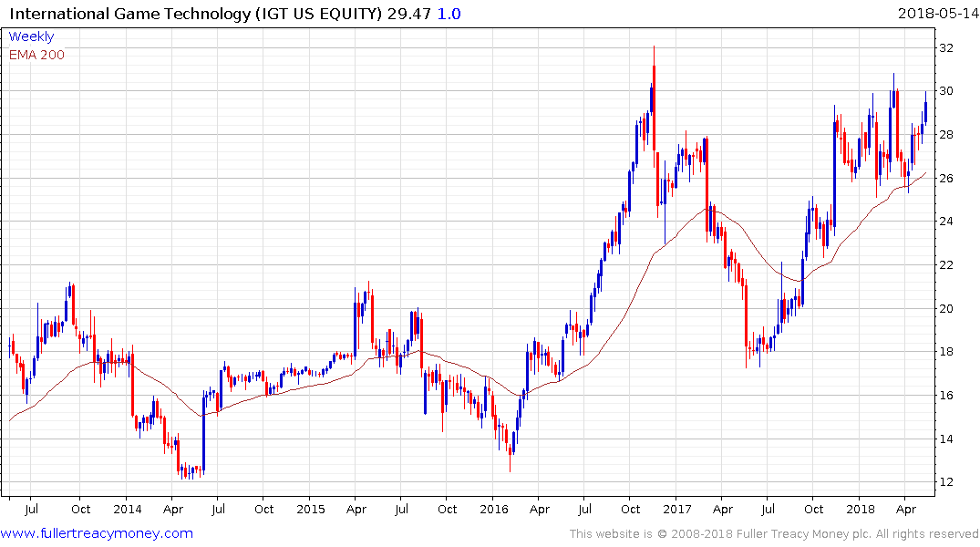Click the copyright notice Fuller Treacy Money plc

(774, 534)
